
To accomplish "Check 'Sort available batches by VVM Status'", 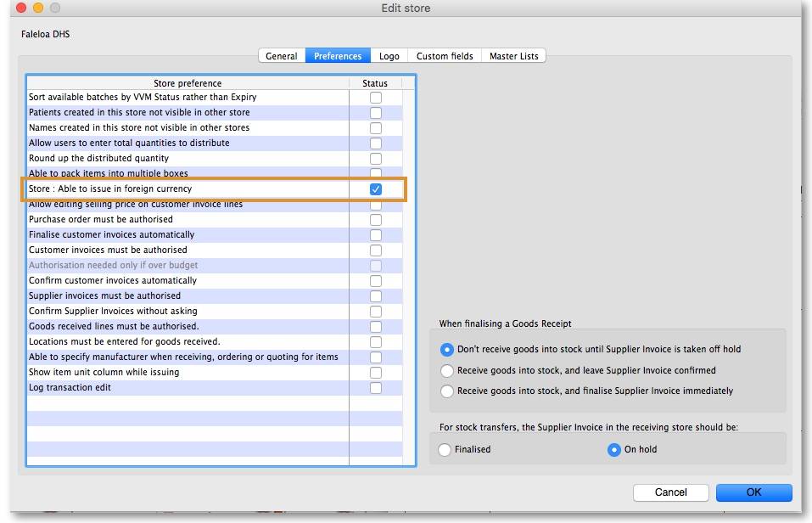I will coord(375,98).
